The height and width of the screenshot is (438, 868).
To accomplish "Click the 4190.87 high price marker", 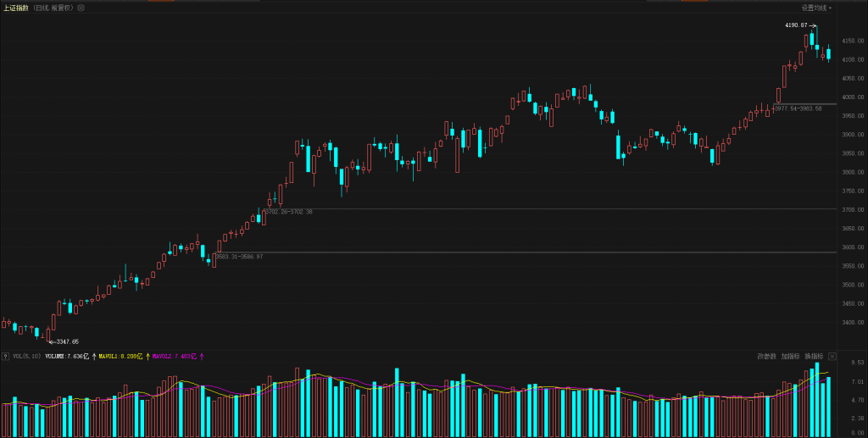I will click(796, 25).
